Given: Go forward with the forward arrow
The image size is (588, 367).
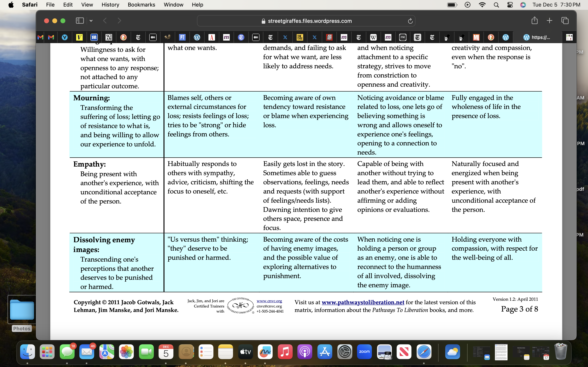Looking at the screenshot, I should coord(119,21).
